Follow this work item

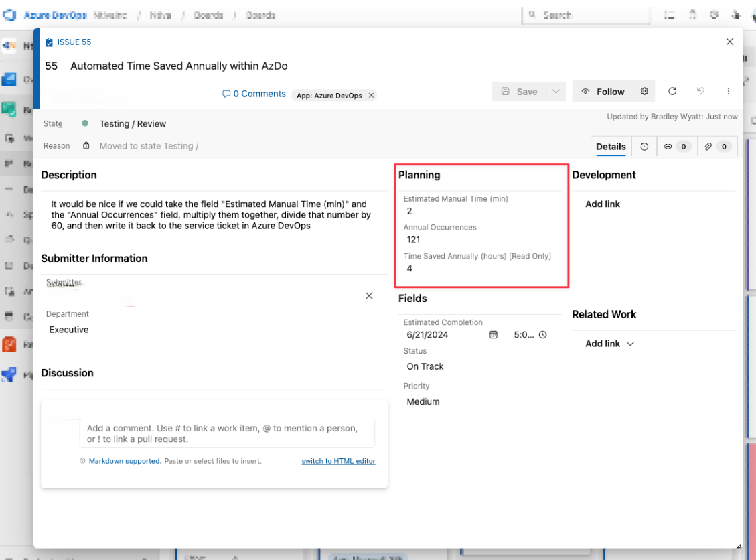pyautogui.click(x=602, y=92)
